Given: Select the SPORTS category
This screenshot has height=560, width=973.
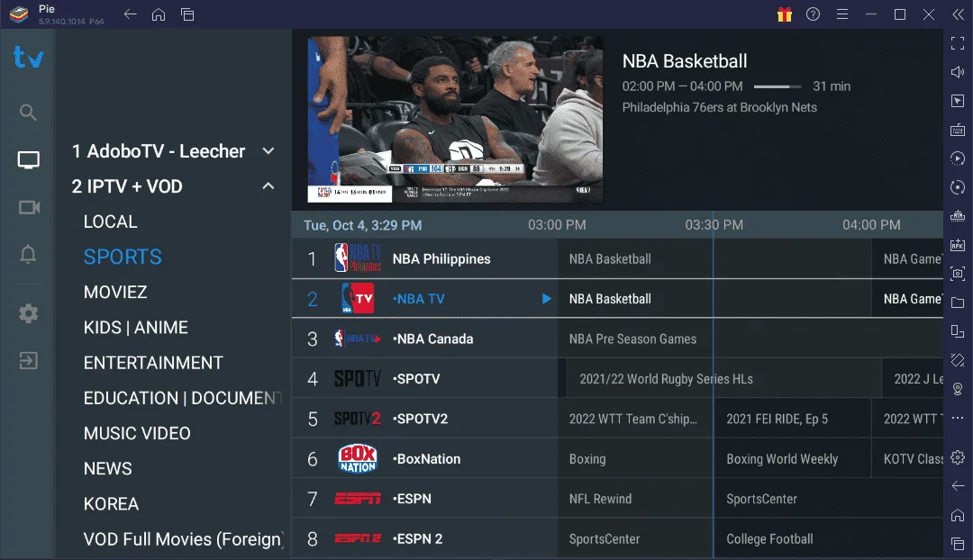Looking at the screenshot, I should [x=123, y=257].
